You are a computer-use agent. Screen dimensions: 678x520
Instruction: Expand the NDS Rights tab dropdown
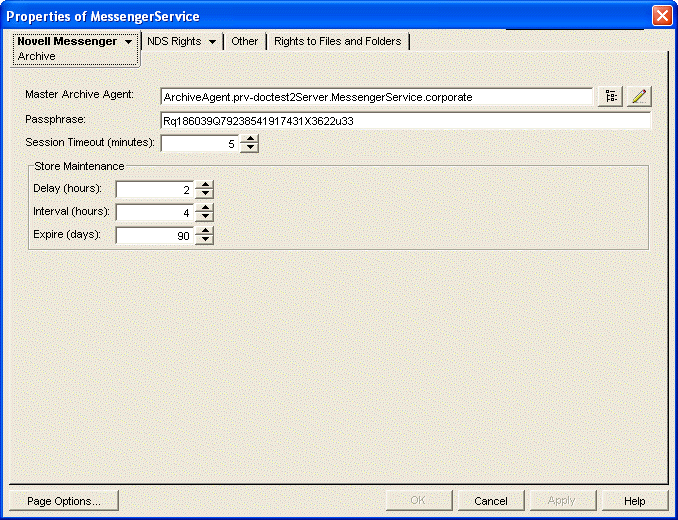tap(212, 42)
